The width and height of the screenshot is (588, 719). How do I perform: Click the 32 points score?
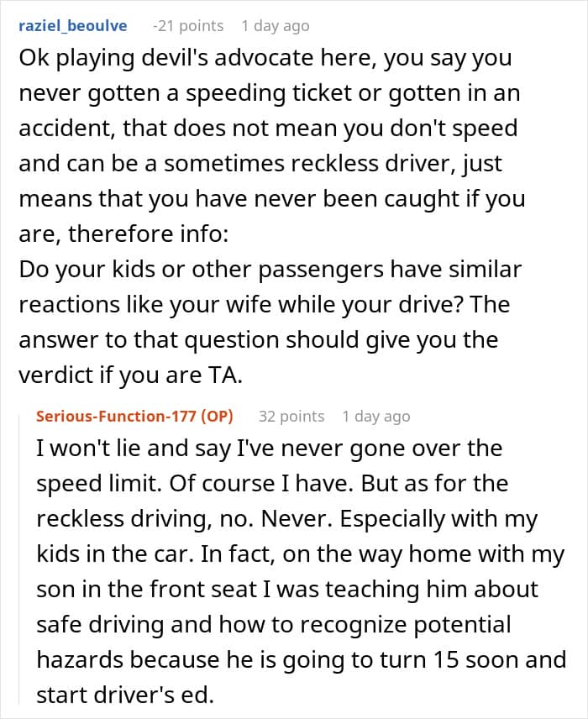point(291,416)
